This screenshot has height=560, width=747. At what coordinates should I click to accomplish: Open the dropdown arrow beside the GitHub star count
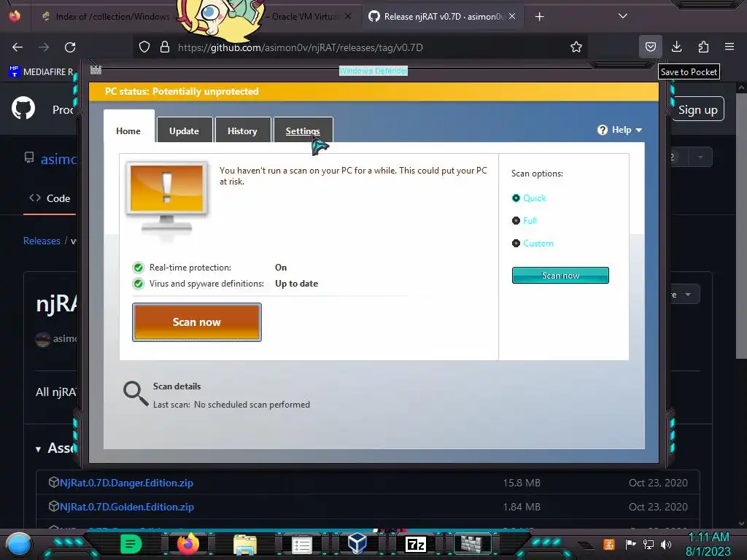click(x=700, y=157)
